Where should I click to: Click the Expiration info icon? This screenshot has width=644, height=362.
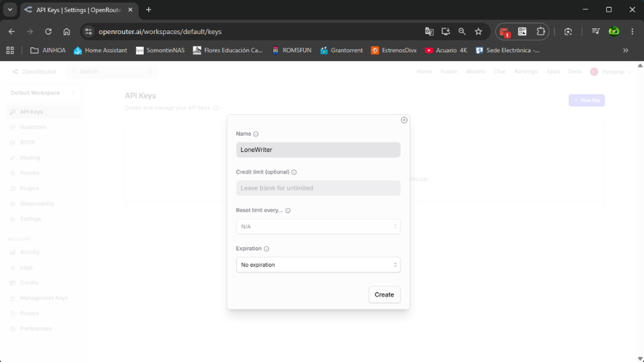[x=267, y=249]
